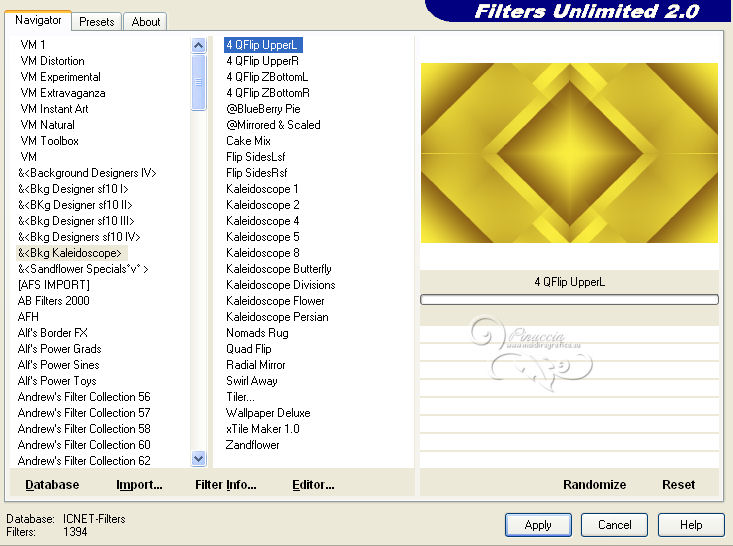Open the About tab
Viewport: 733px width, 546px height.
click(x=145, y=22)
